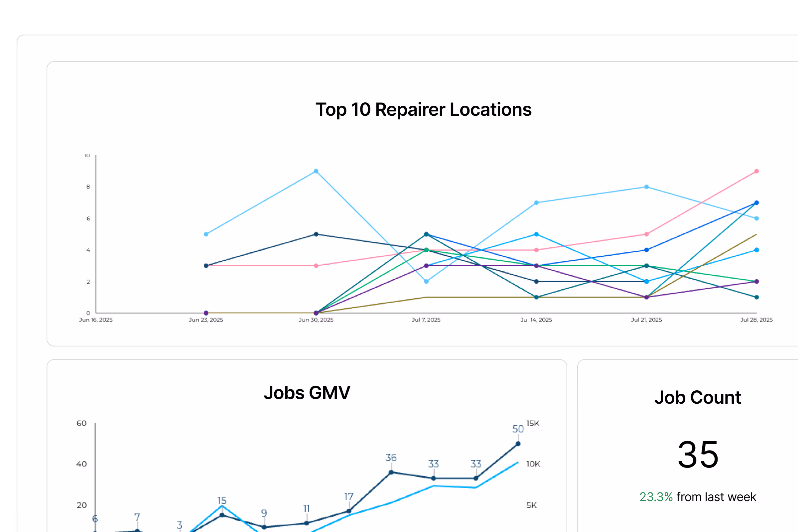Viewport: 798px width, 532px height.
Task: Click the "15" data label in Jobs GMV
Action: (222, 501)
